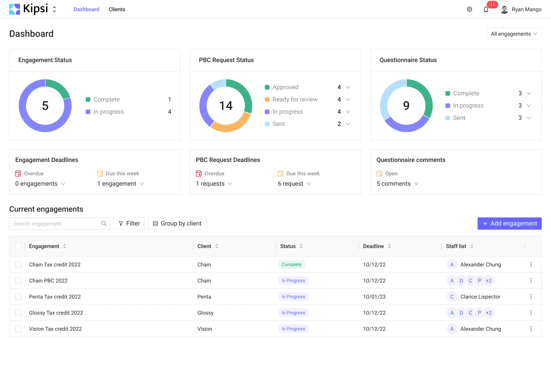
Task: Open row actions for Penta Tax credit 2022
Action: [531, 297]
